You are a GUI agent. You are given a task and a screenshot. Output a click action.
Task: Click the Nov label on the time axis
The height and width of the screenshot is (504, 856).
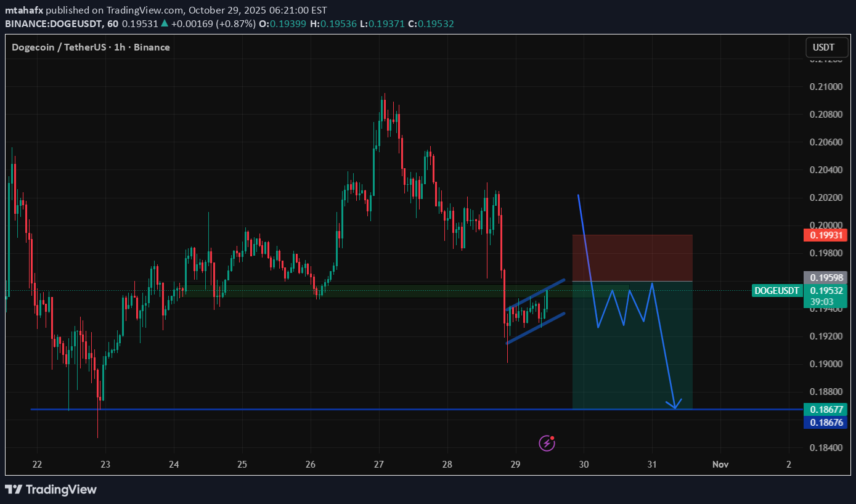(x=720, y=464)
